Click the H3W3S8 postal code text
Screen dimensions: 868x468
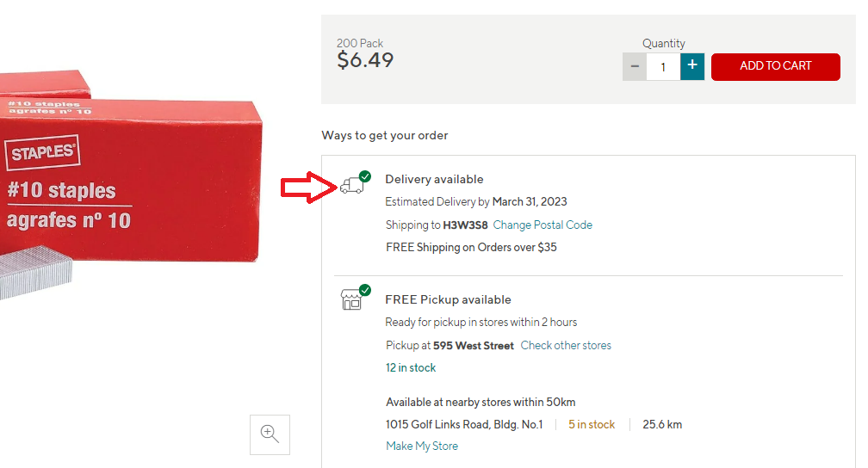coord(465,225)
